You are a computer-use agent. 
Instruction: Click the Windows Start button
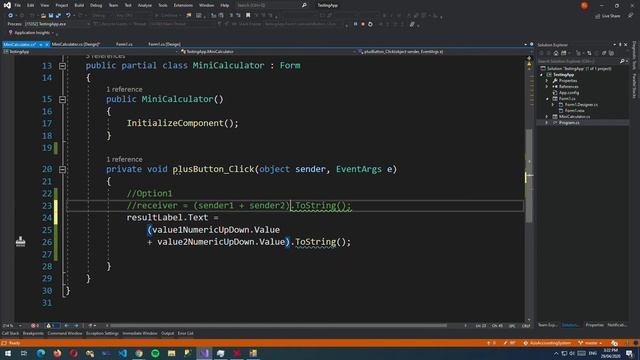tap(8, 353)
